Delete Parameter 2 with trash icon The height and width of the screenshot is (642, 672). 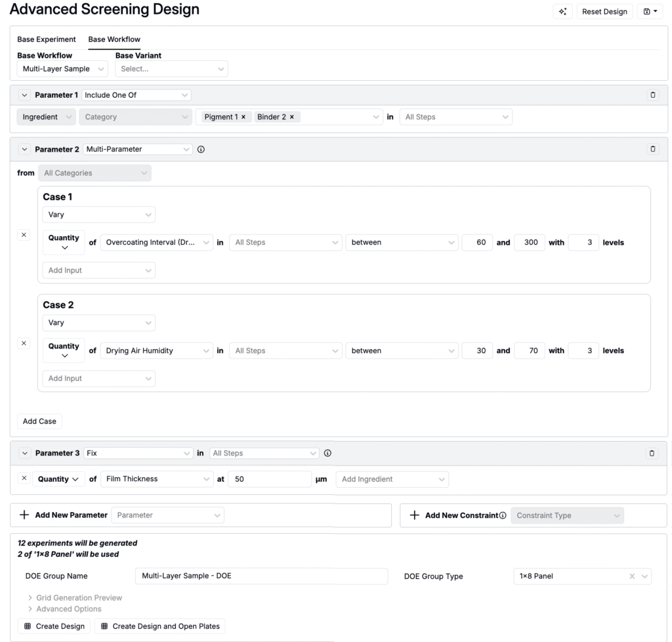pyautogui.click(x=652, y=149)
